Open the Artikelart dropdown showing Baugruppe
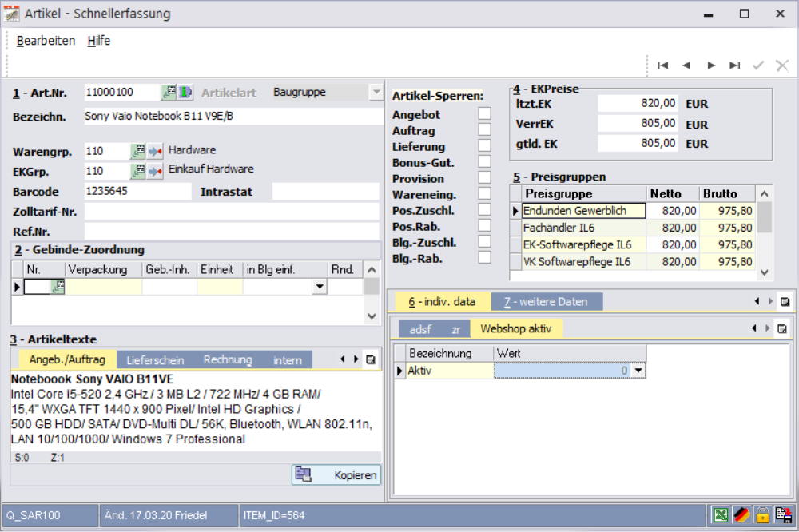This screenshot has width=799, height=532. [x=376, y=92]
